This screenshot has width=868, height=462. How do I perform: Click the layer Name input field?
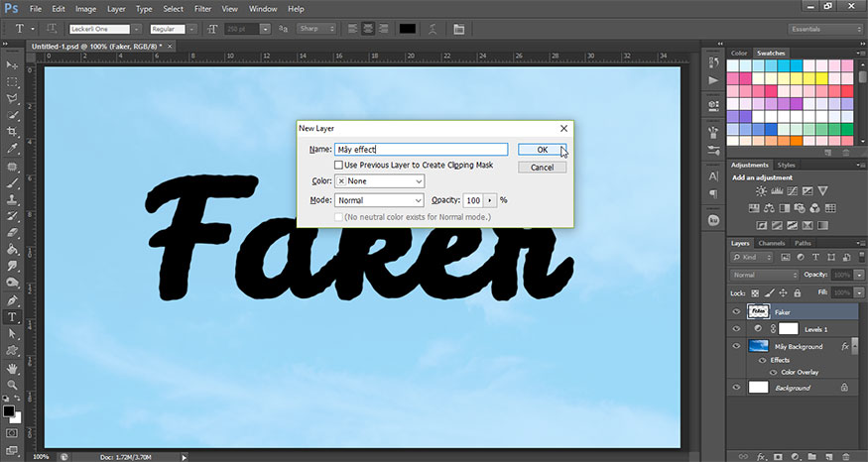tap(422, 150)
